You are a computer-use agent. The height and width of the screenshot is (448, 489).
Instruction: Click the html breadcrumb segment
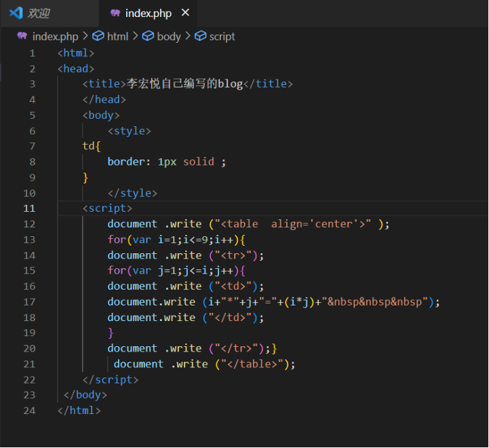(117, 37)
